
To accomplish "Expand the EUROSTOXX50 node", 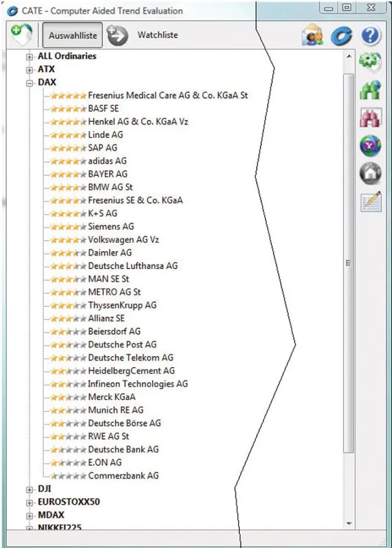I will (x=30, y=503).
